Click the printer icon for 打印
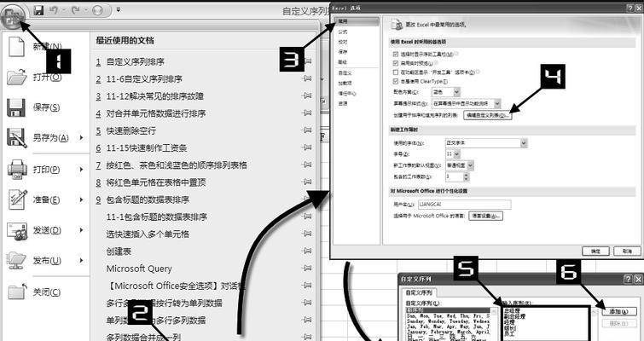The image size is (644, 341). [x=17, y=169]
